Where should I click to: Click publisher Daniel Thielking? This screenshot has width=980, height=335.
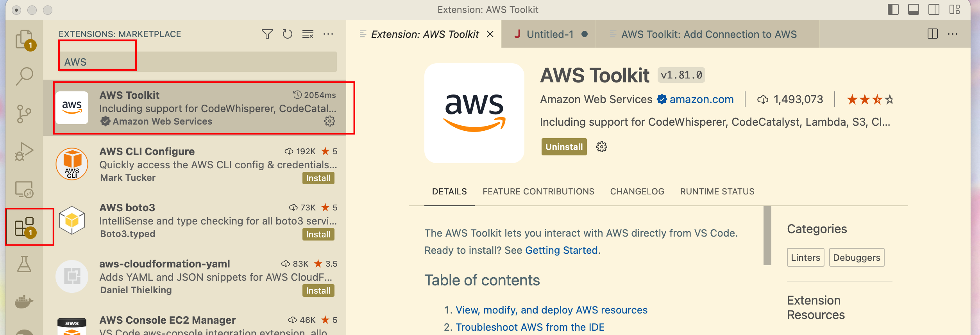pyautogui.click(x=136, y=290)
